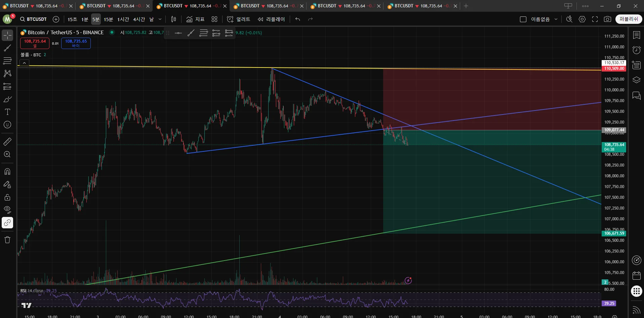The width and height of the screenshot is (644, 318).
Task: Select the Text tool
Action: coord(7,112)
